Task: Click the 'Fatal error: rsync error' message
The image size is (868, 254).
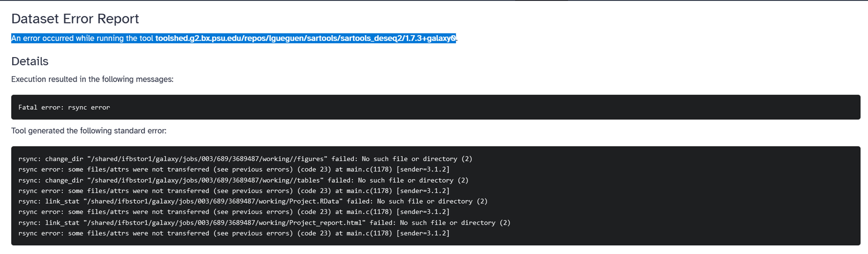Action: pyautogui.click(x=64, y=107)
